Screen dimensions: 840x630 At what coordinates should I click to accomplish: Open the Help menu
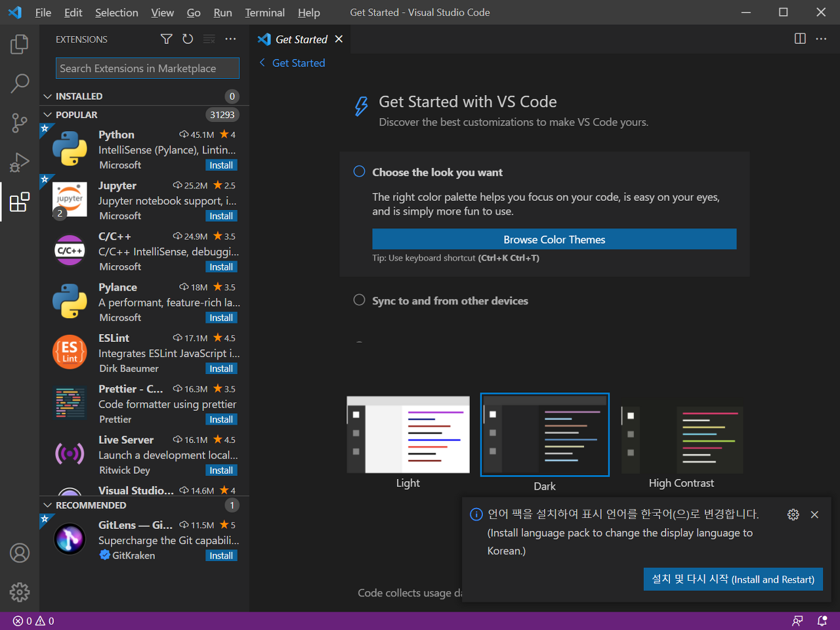[x=309, y=12]
